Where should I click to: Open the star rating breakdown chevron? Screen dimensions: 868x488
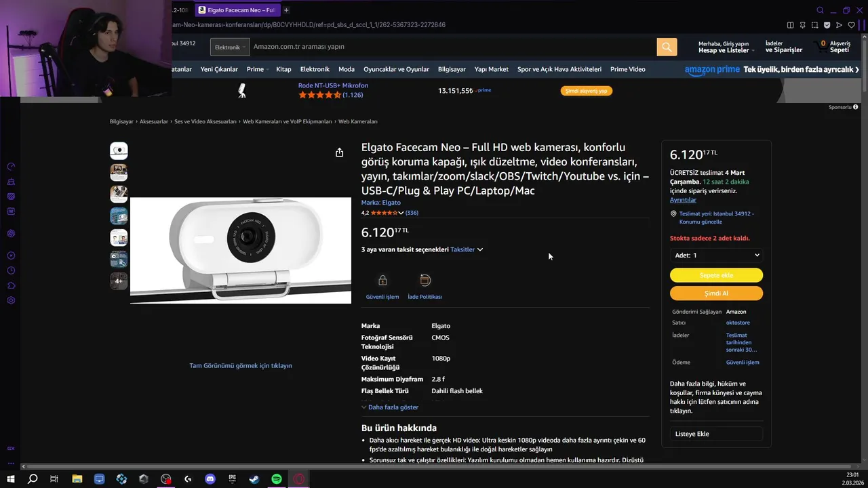pos(401,213)
